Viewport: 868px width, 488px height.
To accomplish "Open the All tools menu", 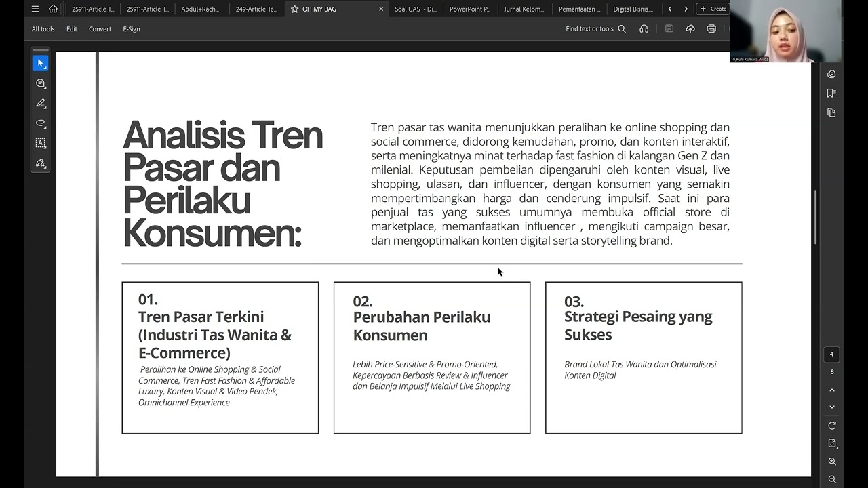I will (x=43, y=29).
